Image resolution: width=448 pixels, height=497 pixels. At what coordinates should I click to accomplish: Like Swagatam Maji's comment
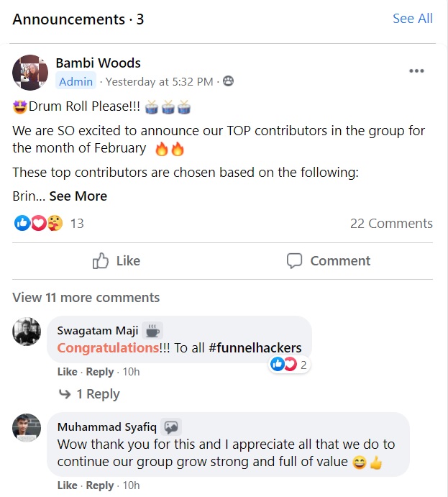(67, 372)
